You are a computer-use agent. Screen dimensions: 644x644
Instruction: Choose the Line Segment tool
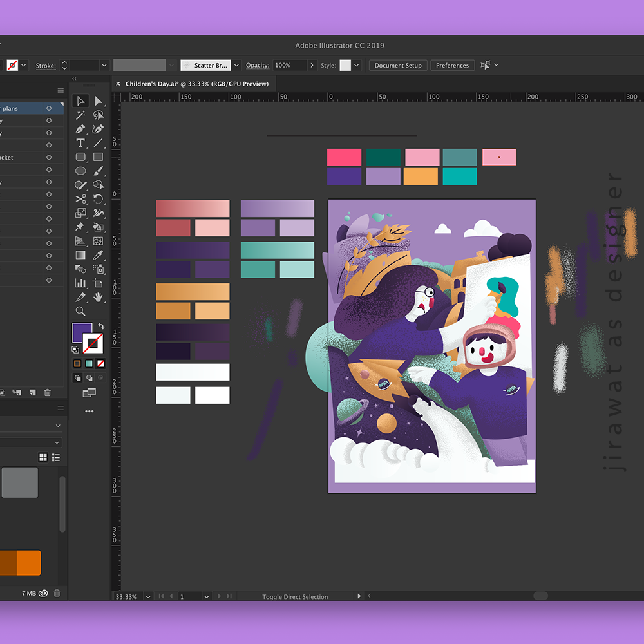pyautogui.click(x=98, y=143)
